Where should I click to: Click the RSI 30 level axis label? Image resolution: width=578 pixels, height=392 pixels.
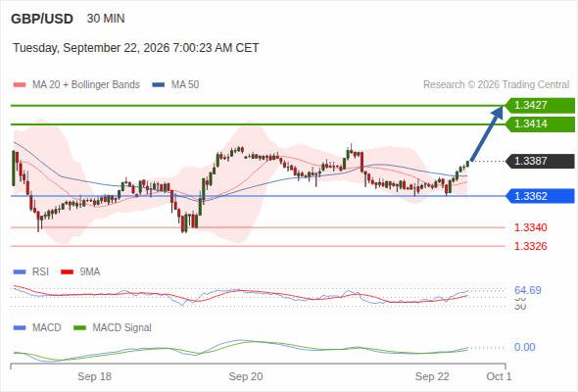click(x=520, y=307)
